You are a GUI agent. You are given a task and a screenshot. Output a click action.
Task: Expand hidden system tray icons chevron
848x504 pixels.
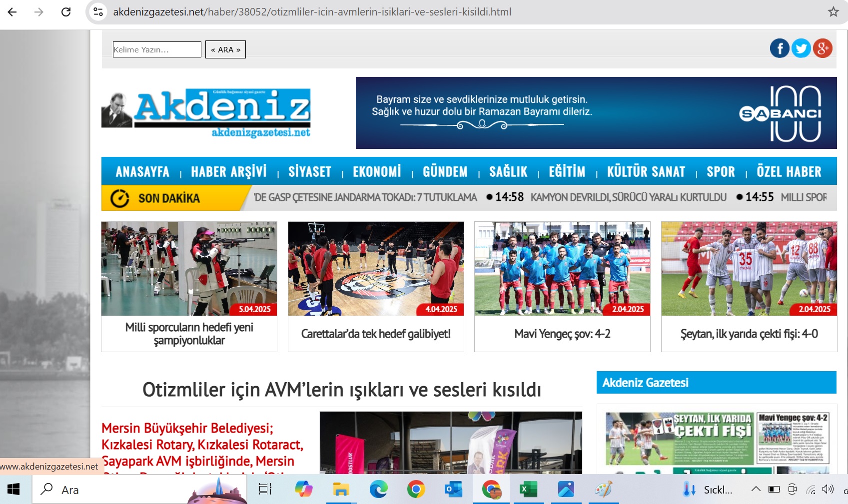click(756, 490)
